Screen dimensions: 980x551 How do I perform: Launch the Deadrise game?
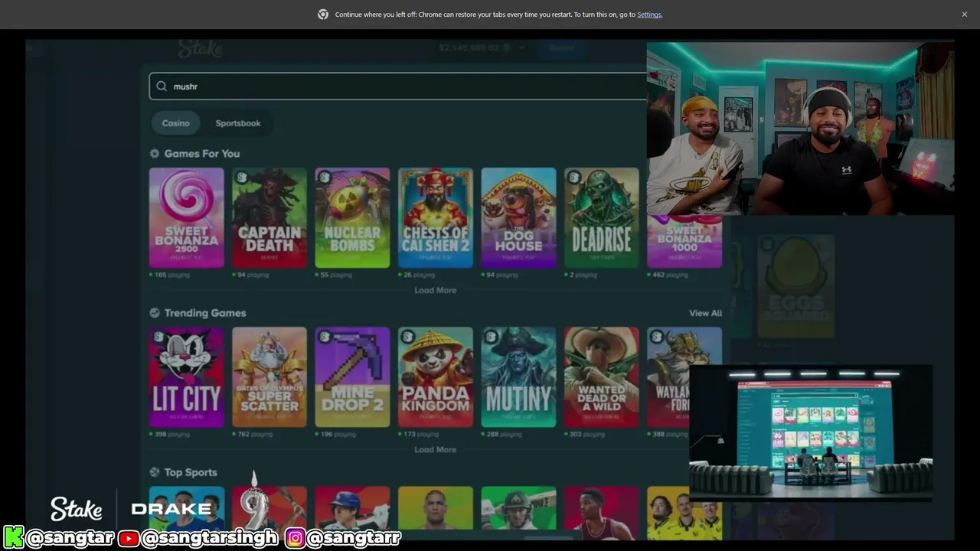pyautogui.click(x=602, y=218)
